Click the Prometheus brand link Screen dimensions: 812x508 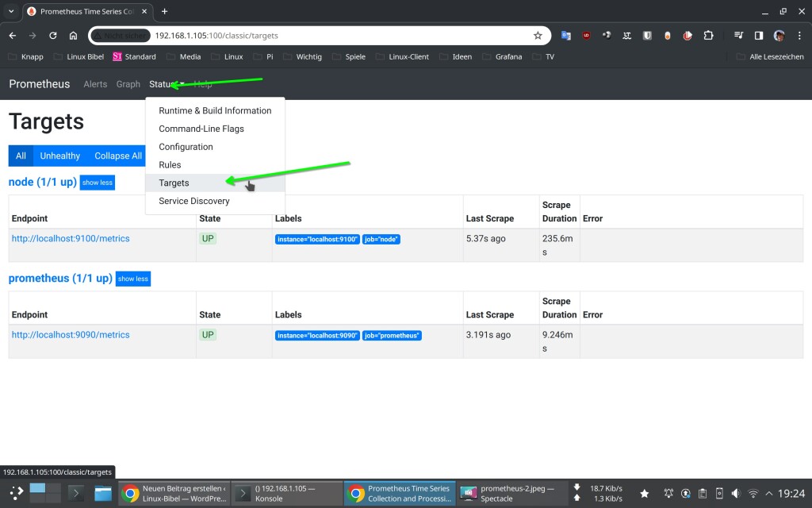click(40, 84)
